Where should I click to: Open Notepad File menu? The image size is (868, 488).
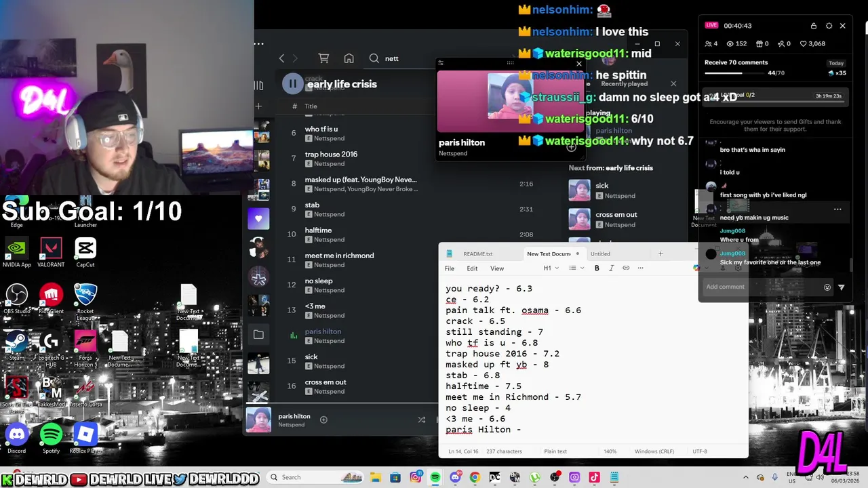point(450,268)
